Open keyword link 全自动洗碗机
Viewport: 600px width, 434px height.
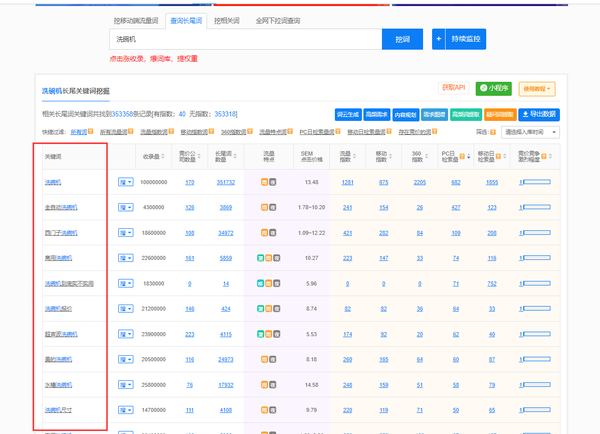(61, 207)
